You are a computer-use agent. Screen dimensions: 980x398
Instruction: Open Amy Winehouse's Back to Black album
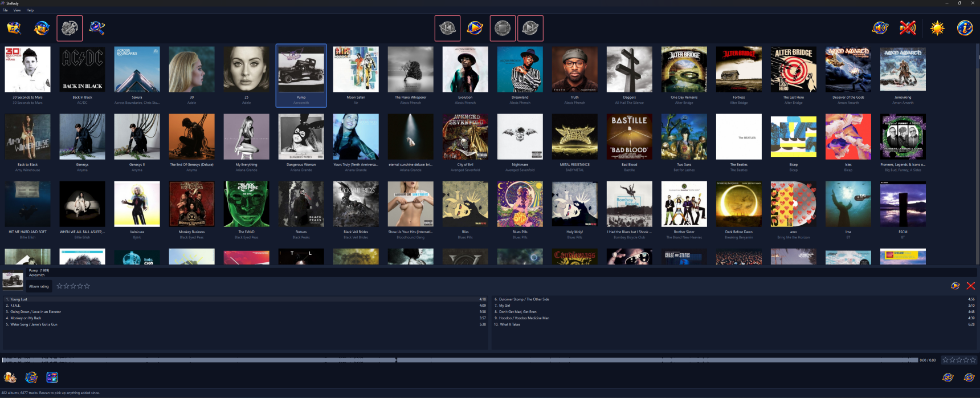[27, 137]
